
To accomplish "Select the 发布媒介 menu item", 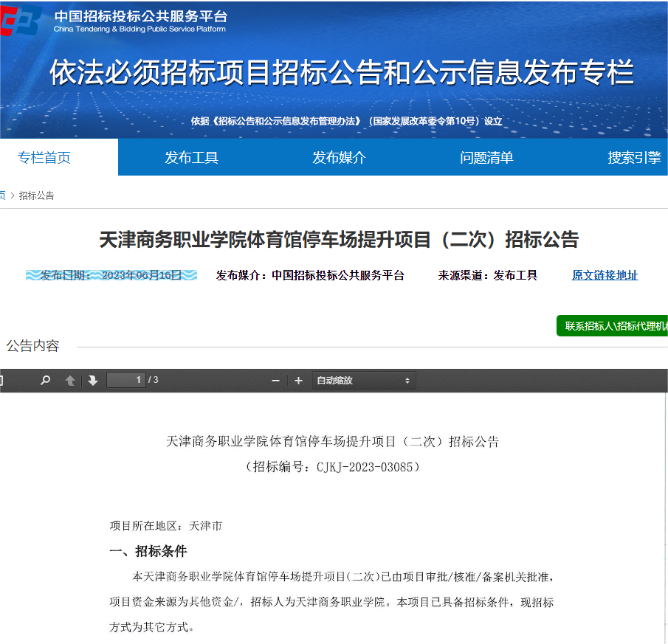I will (339, 157).
